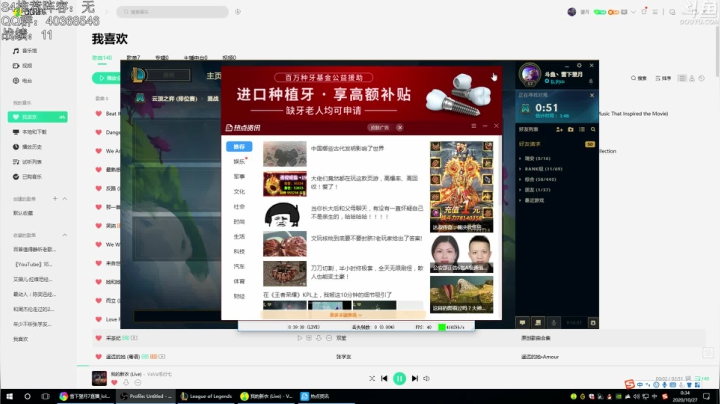The height and width of the screenshot is (404, 720).
Task: Collapse the collected-playlists section chevron
Action: click(x=65, y=235)
